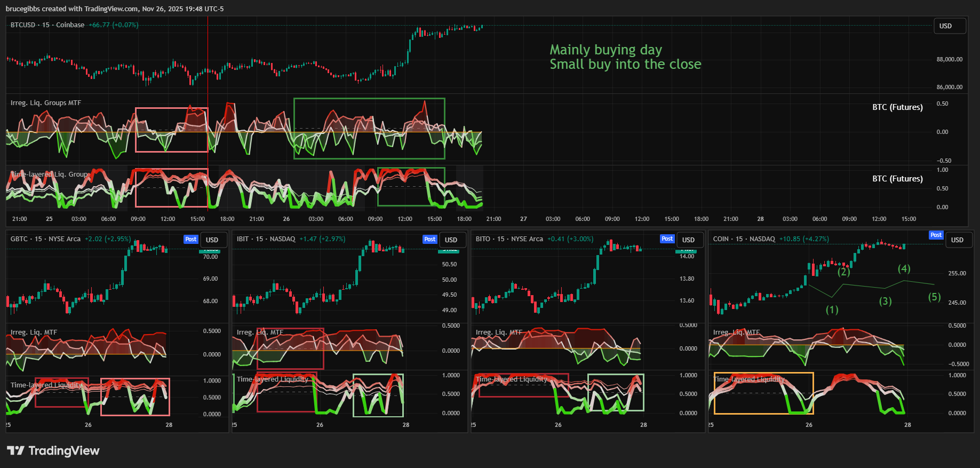The width and height of the screenshot is (980, 468).
Task: Open USD currency selector on GBTC chart
Action: click(x=212, y=240)
